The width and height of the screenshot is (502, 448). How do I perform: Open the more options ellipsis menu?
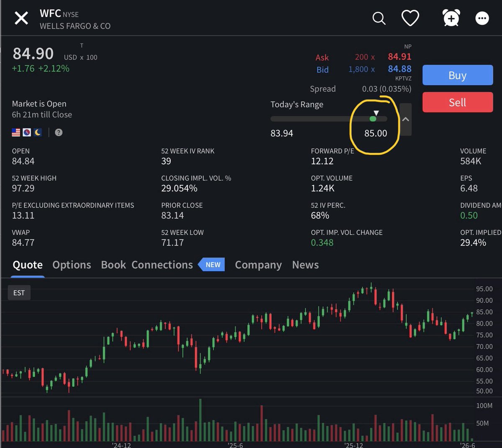point(482,18)
